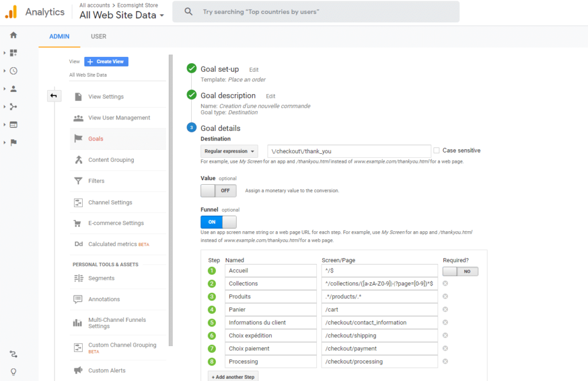Delete step 5 Informations du client
Image resolution: width=588 pixels, height=381 pixels.
(445, 322)
